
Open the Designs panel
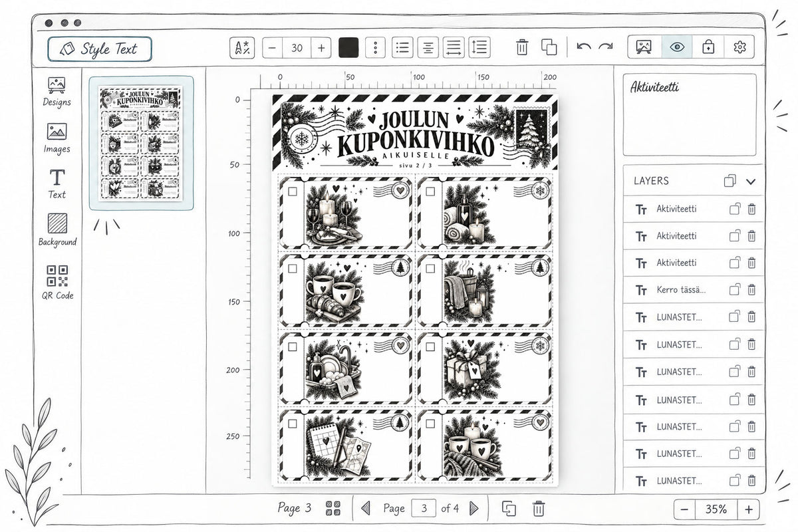[x=57, y=92]
